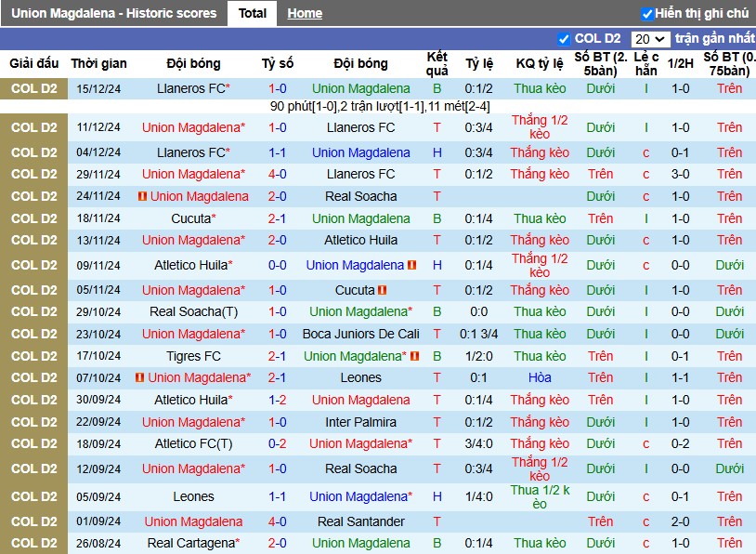Click the red card icon beside Union Magdalena on 24/11/24
Image resolution: width=756 pixels, height=554 pixels.
tap(142, 196)
